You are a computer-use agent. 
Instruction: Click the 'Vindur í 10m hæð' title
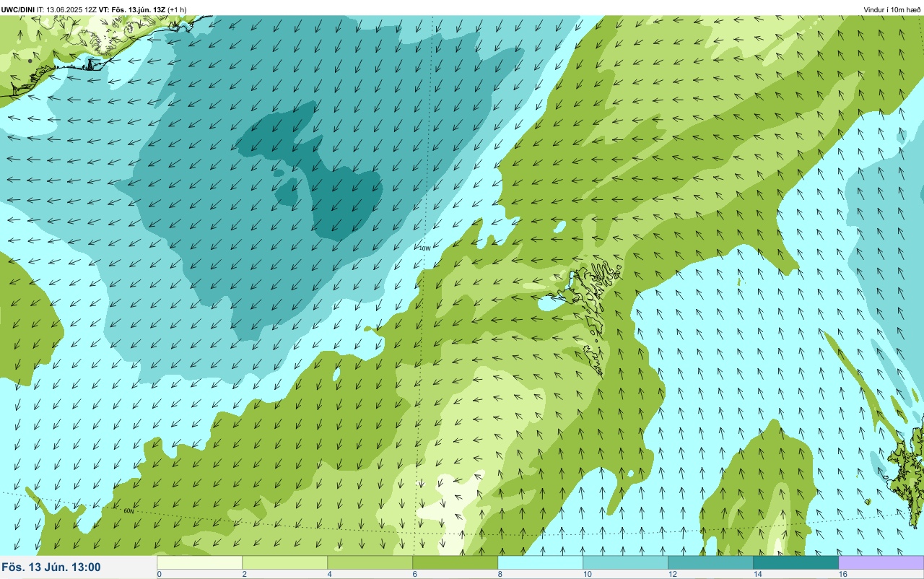(892, 9)
